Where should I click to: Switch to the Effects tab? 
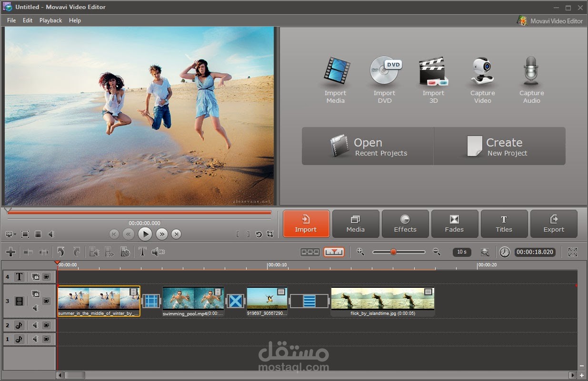(x=405, y=224)
